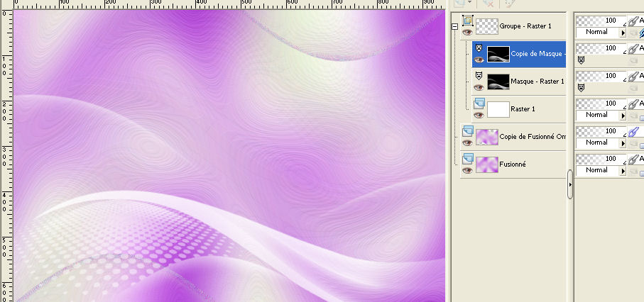Toggle visibility of Copie de Masque layer
The height and width of the screenshot is (302, 644).
(479, 60)
